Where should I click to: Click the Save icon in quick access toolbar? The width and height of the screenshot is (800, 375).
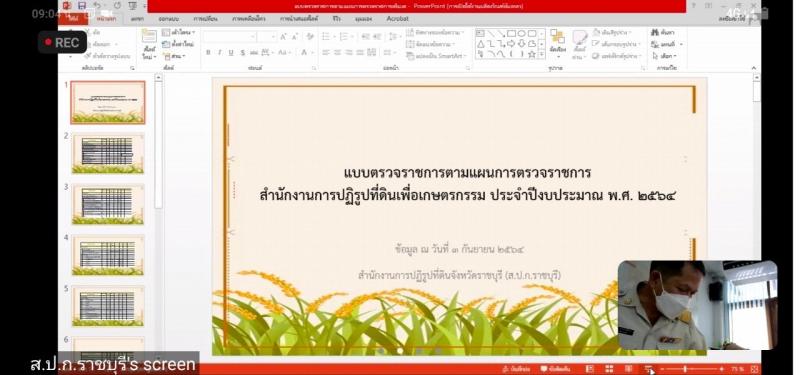point(82,6)
